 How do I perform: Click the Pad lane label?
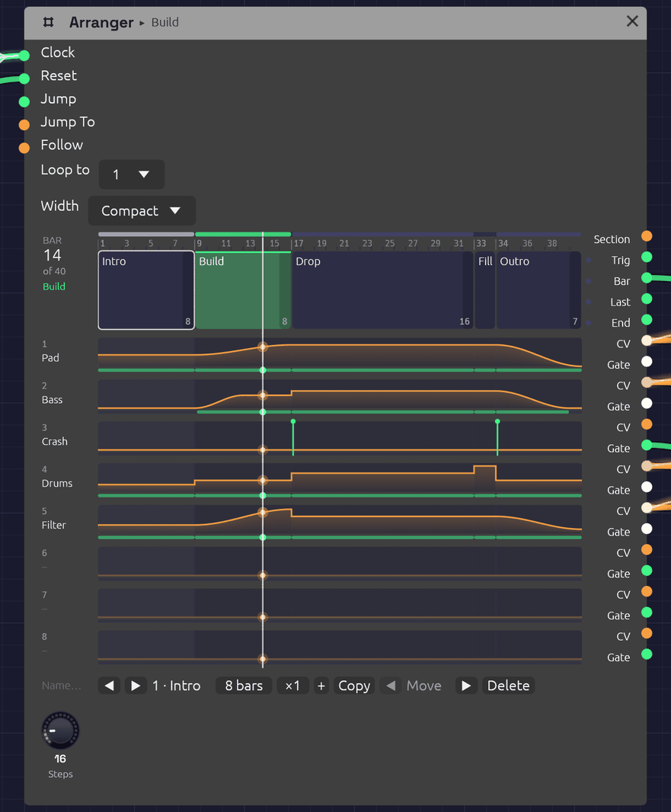[x=50, y=358]
